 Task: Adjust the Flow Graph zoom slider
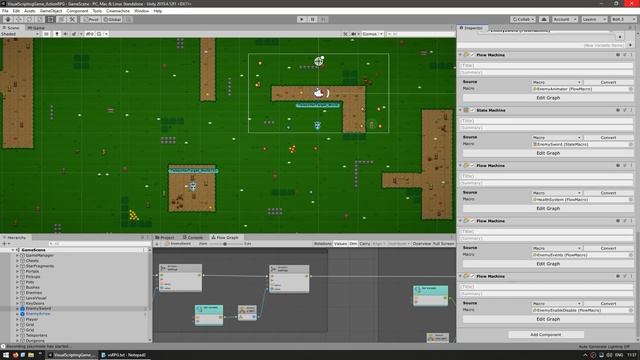pyautogui.click(x=225, y=244)
